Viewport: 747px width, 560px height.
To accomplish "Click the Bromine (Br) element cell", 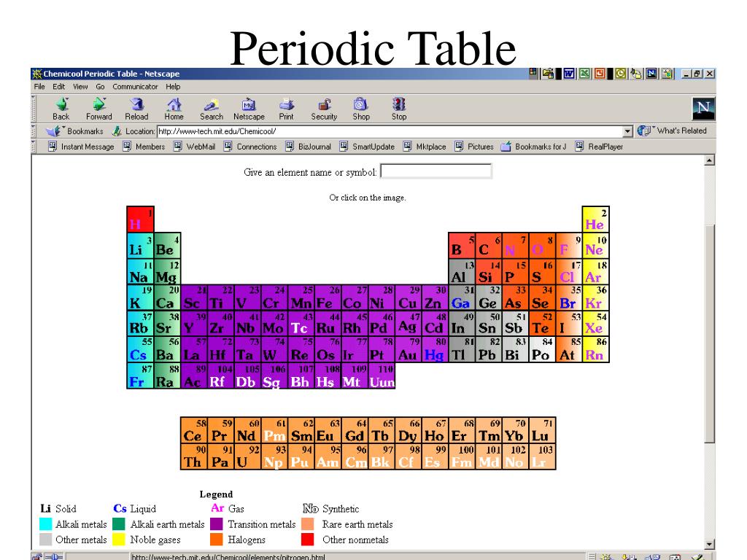I will (568, 298).
